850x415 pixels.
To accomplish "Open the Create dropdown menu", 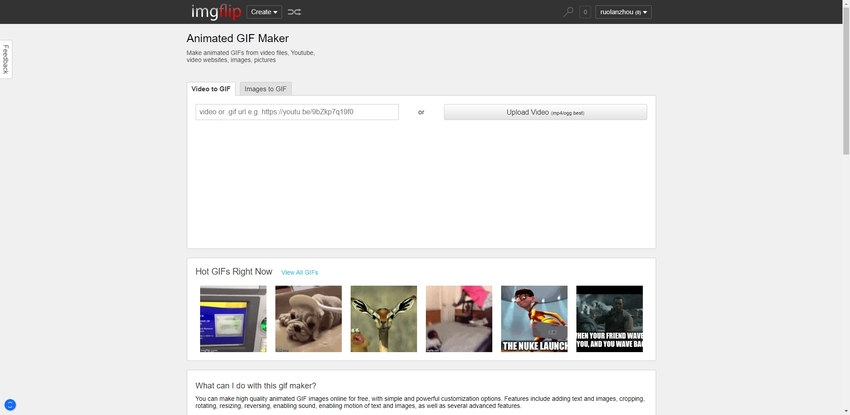I will (264, 12).
